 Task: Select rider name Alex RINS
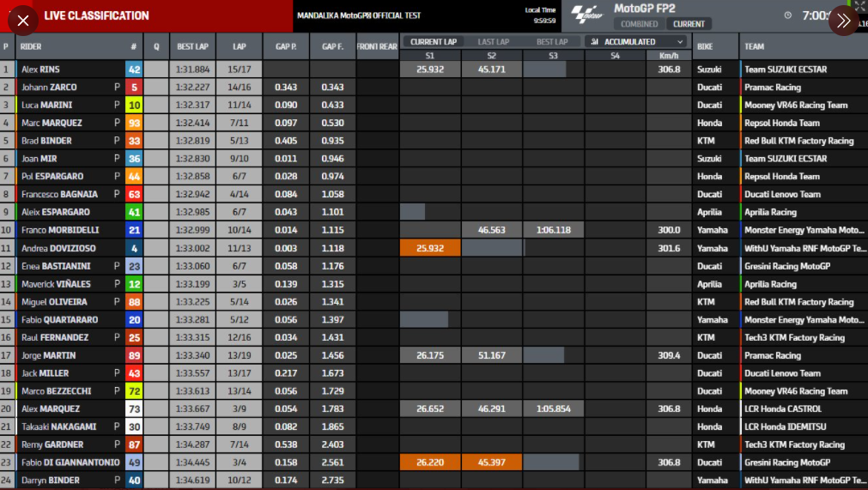(40, 70)
